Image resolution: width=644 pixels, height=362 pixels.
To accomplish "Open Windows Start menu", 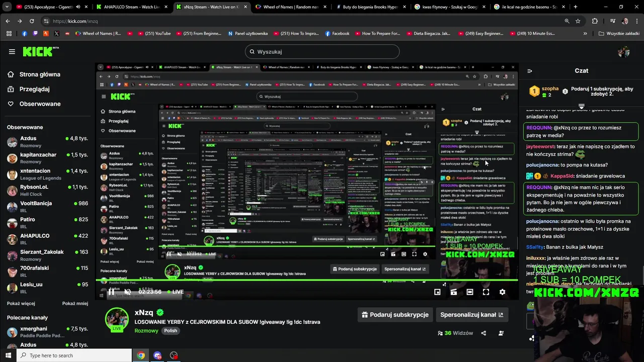I will pos(8,355).
